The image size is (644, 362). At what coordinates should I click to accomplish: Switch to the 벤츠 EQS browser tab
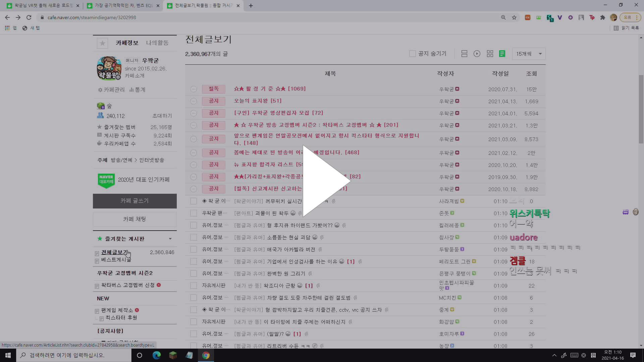tap(123, 6)
